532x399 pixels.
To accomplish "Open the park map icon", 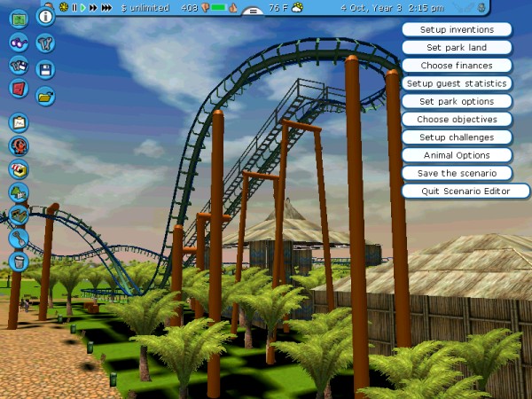I will click(19, 19).
